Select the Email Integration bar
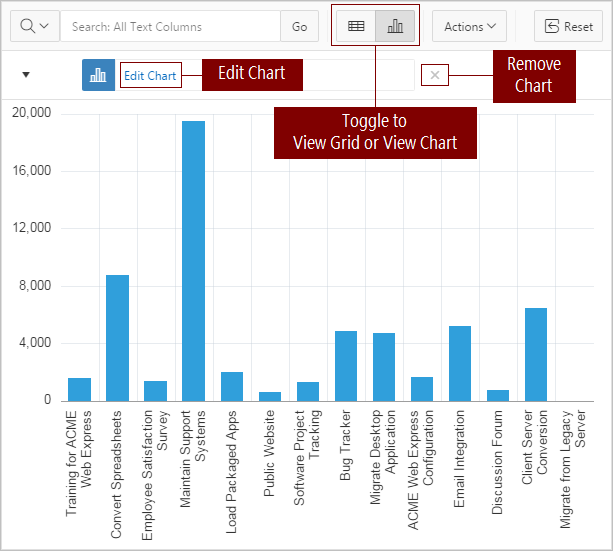 [460, 363]
